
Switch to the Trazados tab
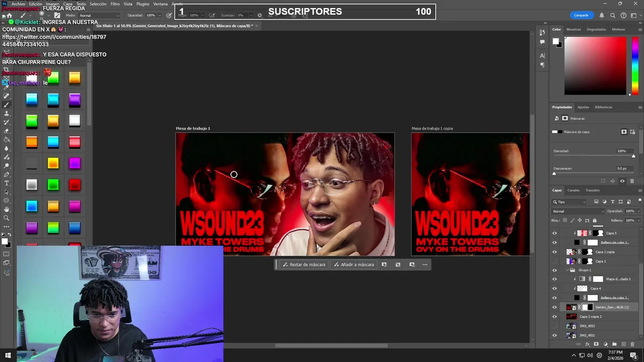tap(592, 190)
